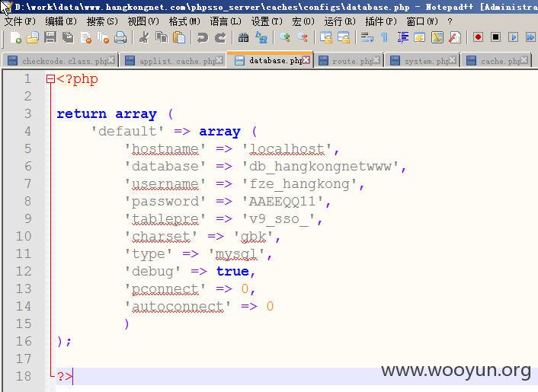Screen dimensions: 538x392
Task: Open the document map icon
Action: [x=437, y=37]
